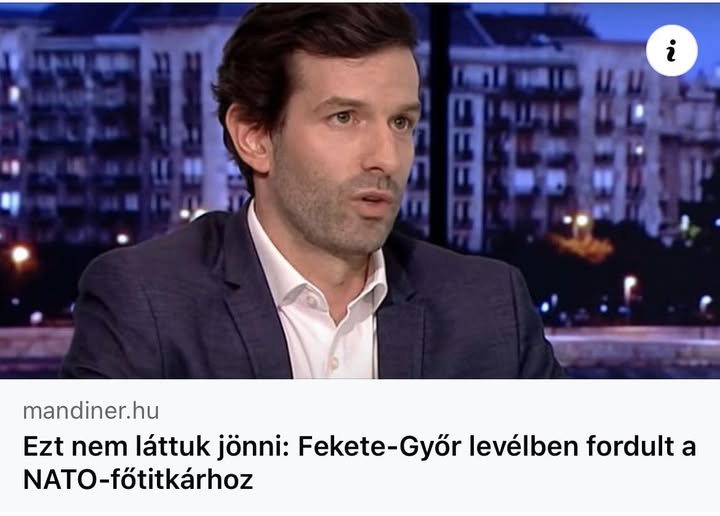
Task: Click the lit apartment building behind the man
Action: (551, 138)
